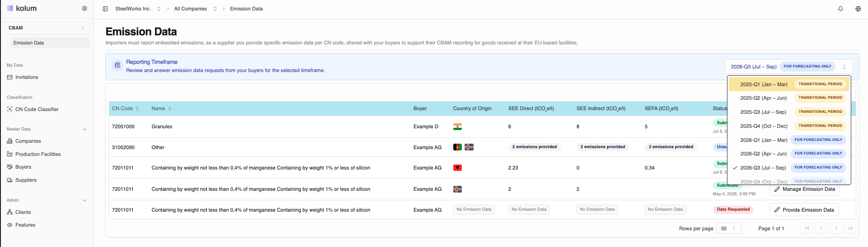868x247 pixels.
Task: Click Invitations envelope icon
Action: [10, 77]
